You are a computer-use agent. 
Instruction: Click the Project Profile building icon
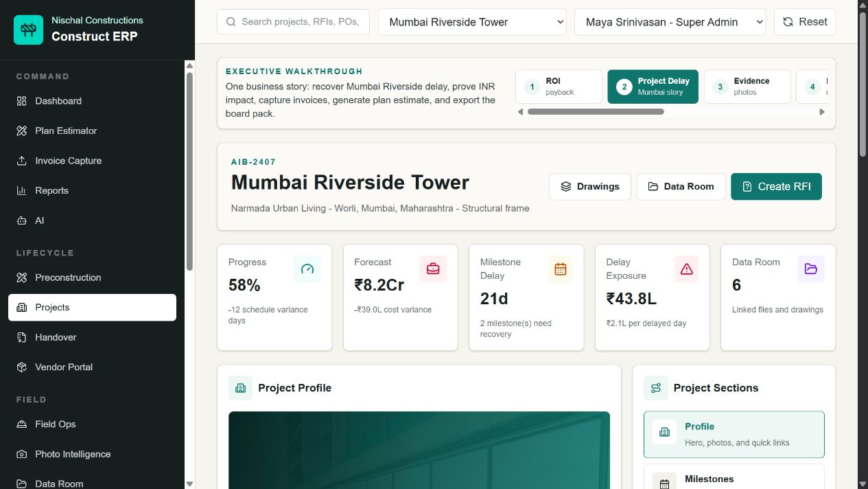tap(240, 388)
